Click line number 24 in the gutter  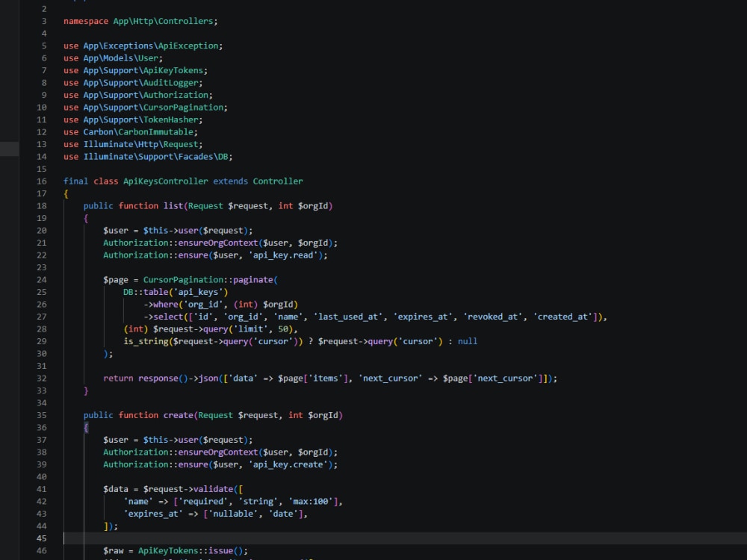(41, 280)
